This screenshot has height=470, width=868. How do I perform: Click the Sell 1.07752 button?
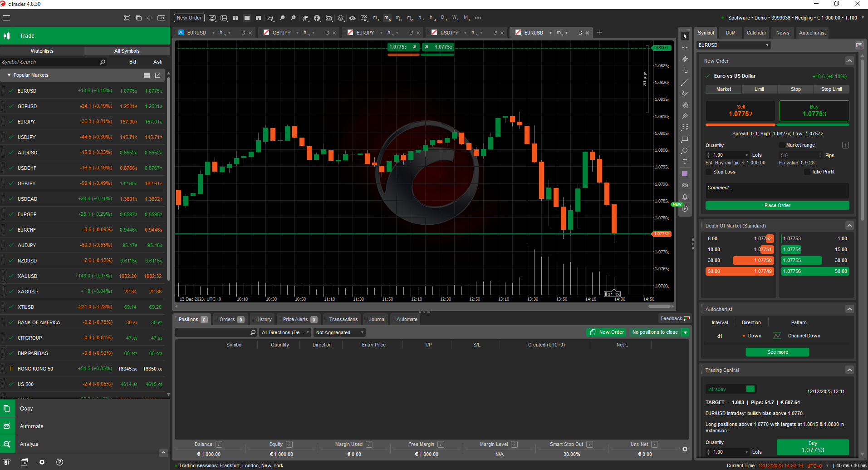click(740, 111)
